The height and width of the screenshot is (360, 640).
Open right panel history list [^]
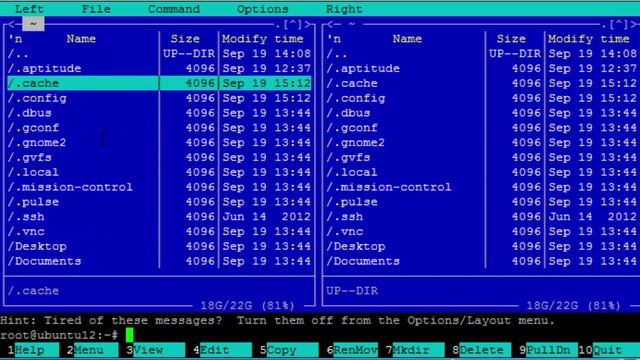[618, 24]
